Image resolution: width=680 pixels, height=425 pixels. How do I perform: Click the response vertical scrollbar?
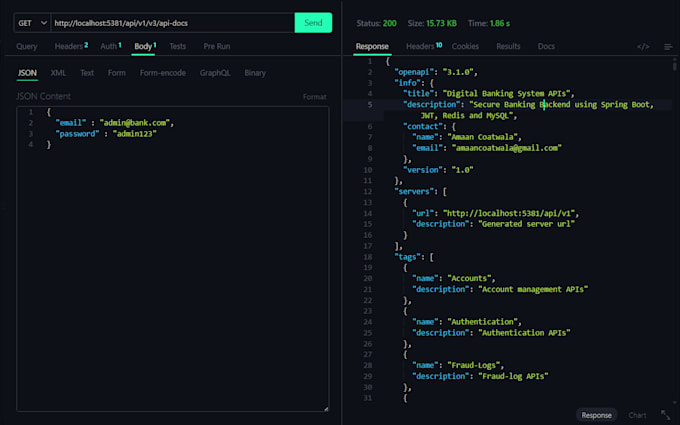(x=674, y=65)
